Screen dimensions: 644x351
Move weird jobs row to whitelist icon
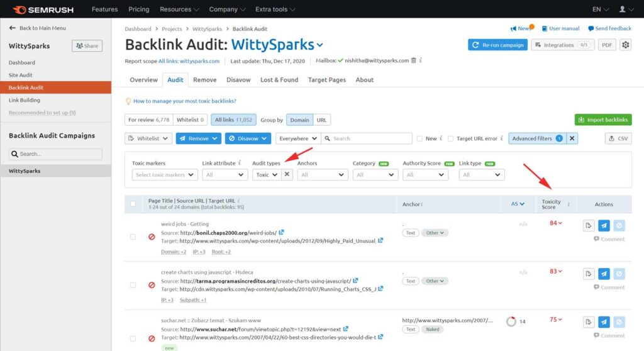(589, 225)
